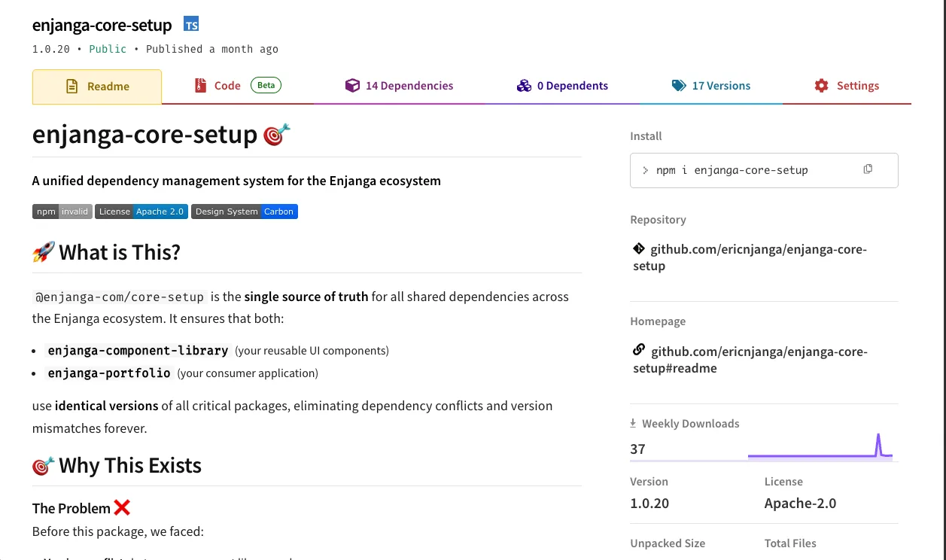Click the file icon next to Code
946x560 pixels.
(199, 85)
